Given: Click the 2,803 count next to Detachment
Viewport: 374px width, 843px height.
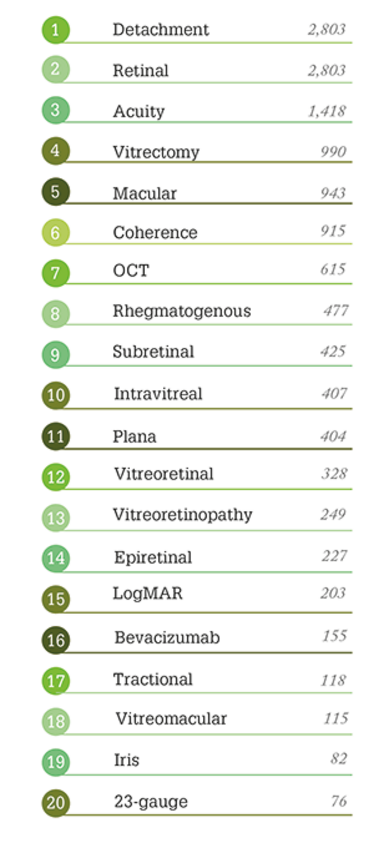Looking at the screenshot, I should (326, 30).
